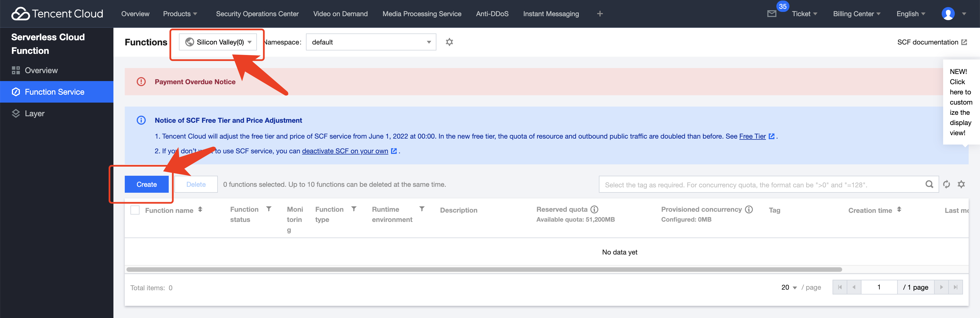
Task: Click the globe icon in region selector
Action: [189, 42]
